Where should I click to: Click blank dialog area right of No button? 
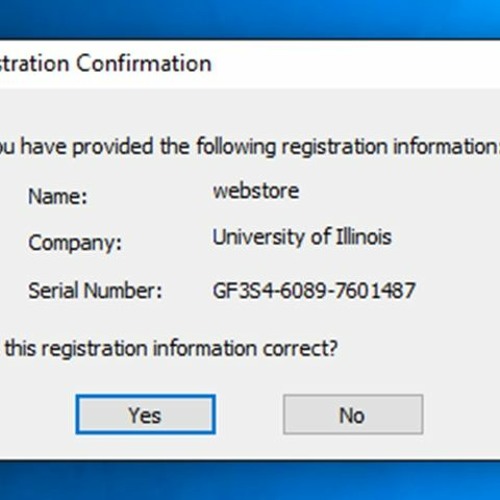point(462,415)
